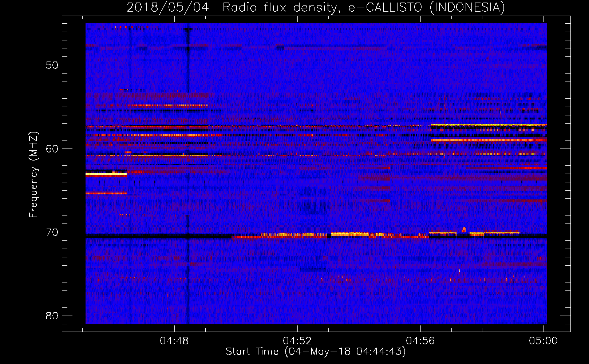The height and width of the screenshot is (364, 589).
Task: Click the "Frequency (MHZ)" y-axis label
Action: click(x=33, y=175)
